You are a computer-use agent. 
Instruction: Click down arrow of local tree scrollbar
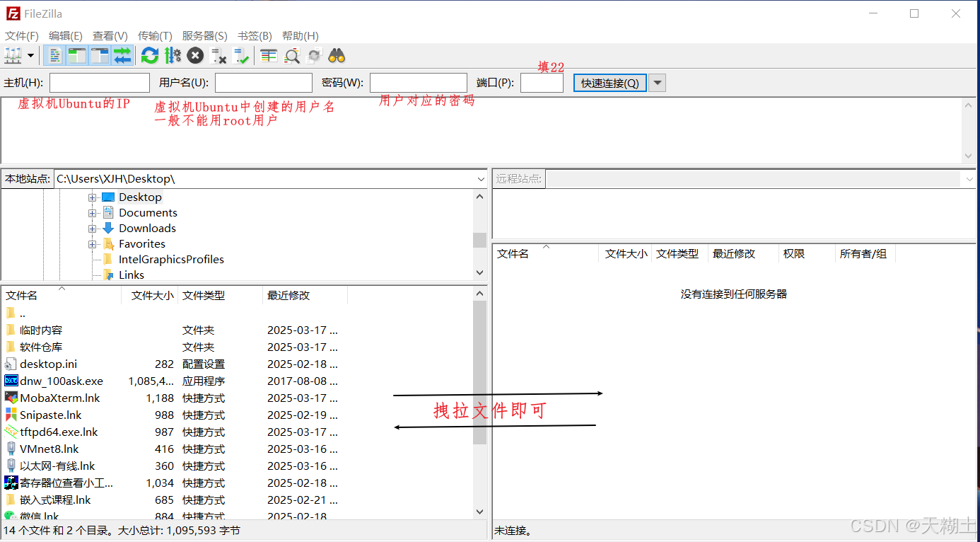[x=480, y=272]
